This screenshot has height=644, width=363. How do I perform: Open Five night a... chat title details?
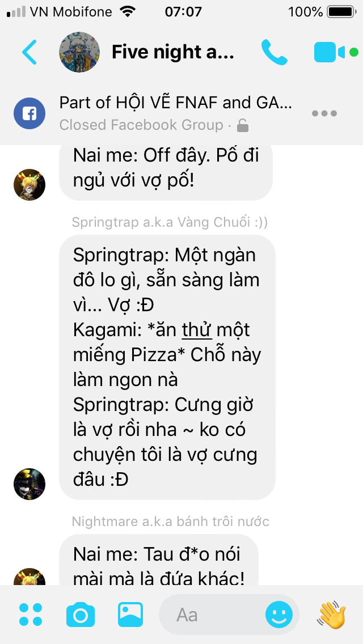pyautogui.click(x=172, y=52)
